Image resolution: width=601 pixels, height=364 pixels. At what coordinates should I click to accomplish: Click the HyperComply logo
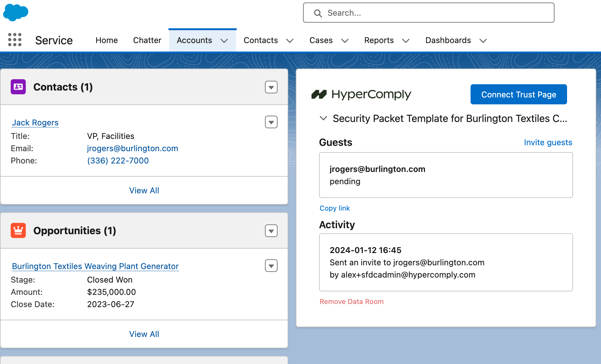click(361, 94)
